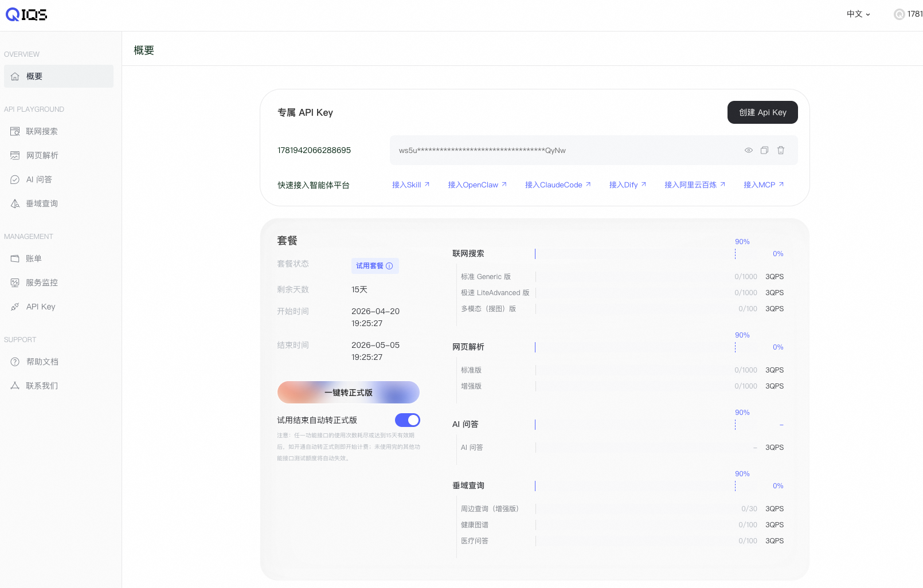Image resolution: width=923 pixels, height=588 pixels.
Task: Click the user avatar icon
Action: (899, 14)
